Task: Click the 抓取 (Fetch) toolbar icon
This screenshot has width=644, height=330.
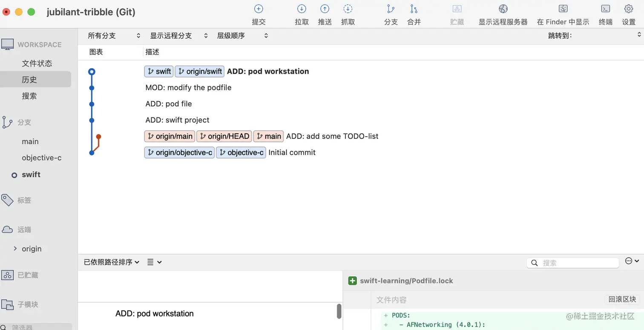Action: [348, 9]
